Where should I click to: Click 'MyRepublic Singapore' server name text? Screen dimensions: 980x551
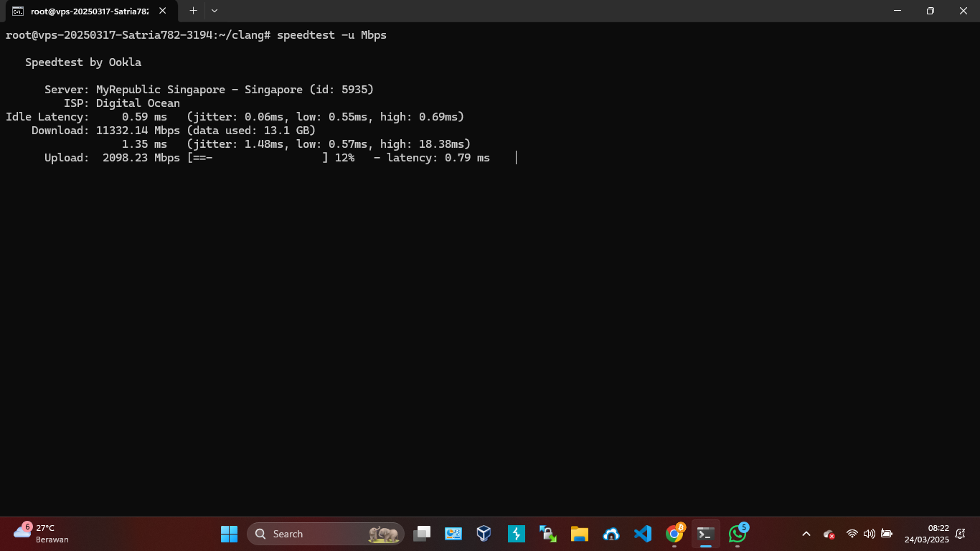pyautogui.click(x=161, y=90)
